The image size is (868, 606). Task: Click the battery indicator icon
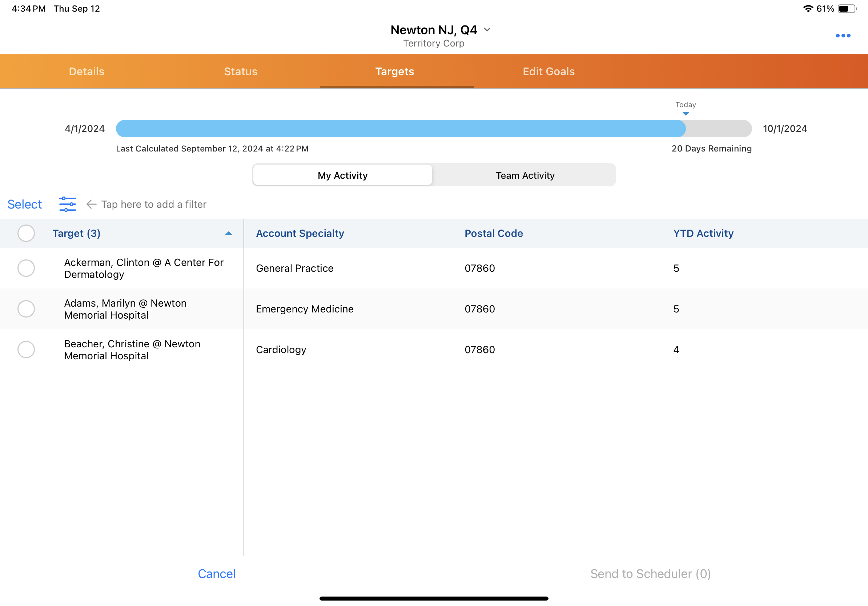(x=847, y=8)
